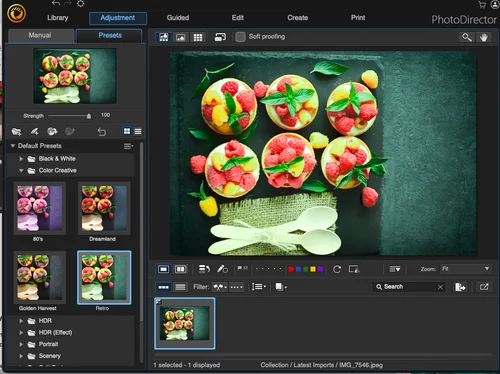Viewport: 500px width, 374px height.
Task: Open the flag filter dropdown
Action: point(220,287)
